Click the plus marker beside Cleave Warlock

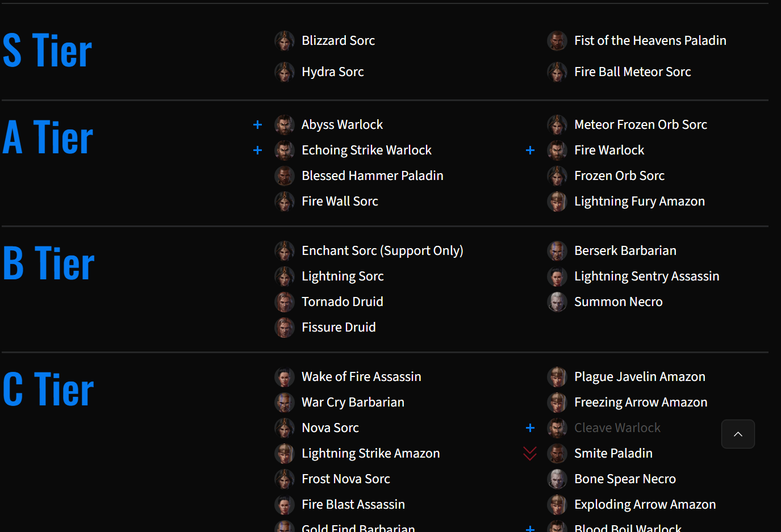pyautogui.click(x=530, y=428)
